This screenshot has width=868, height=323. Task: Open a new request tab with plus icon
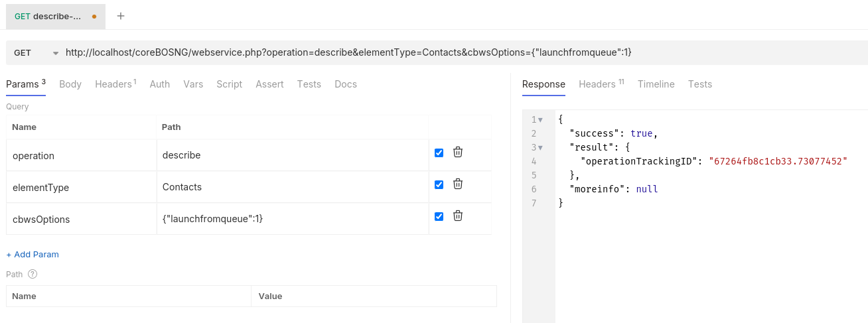pos(121,16)
